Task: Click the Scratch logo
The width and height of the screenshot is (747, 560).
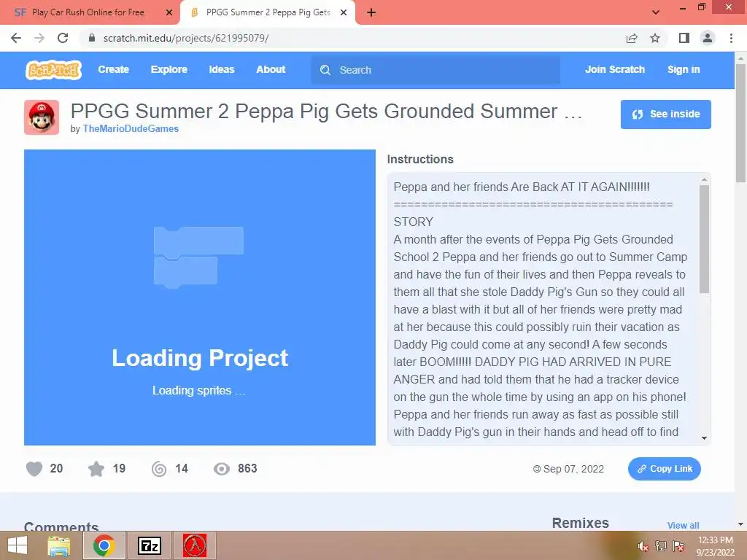Action: pyautogui.click(x=53, y=70)
